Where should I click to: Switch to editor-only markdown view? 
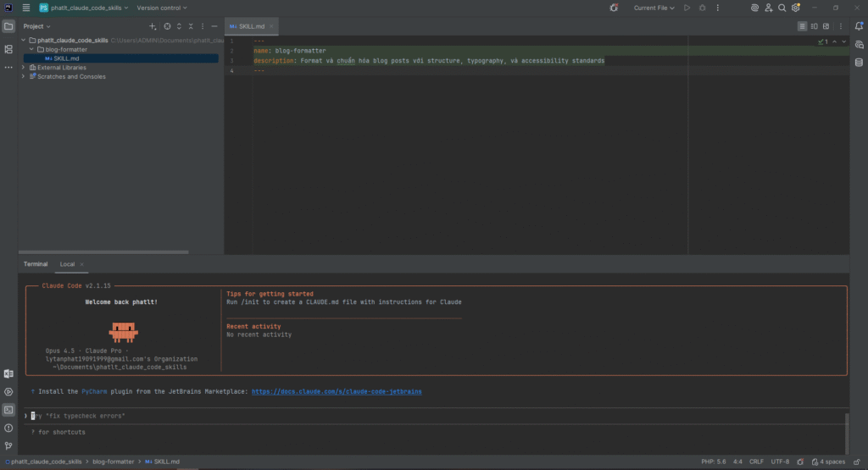click(803, 26)
